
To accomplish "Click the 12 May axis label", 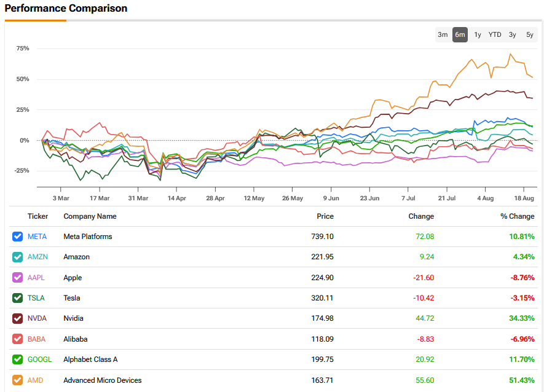I will click(x=254, y=198).
